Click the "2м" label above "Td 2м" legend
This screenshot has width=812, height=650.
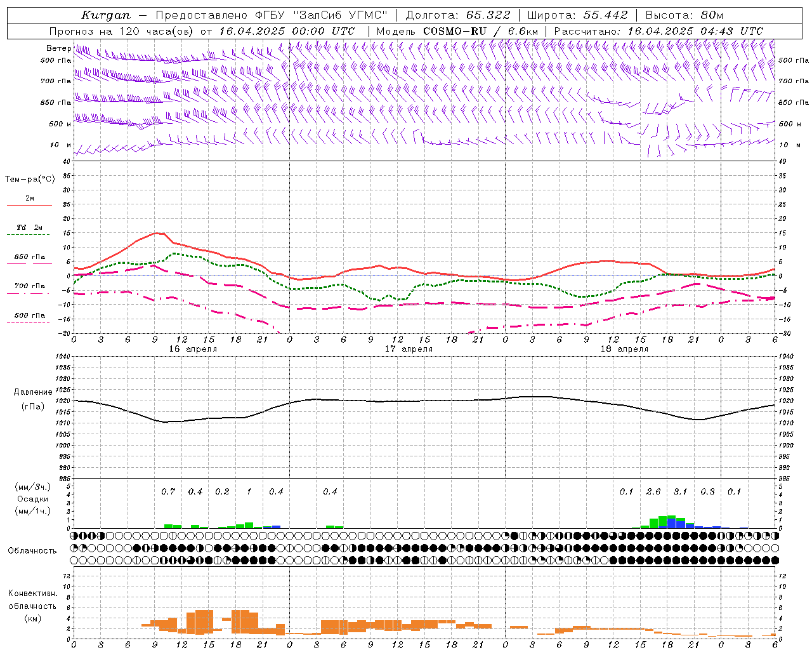(x=30, y=198)
